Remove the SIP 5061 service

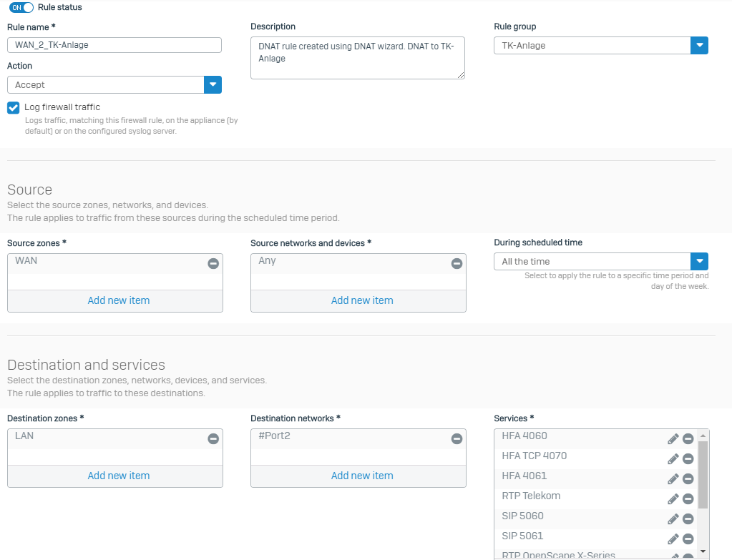coord(688,539)
